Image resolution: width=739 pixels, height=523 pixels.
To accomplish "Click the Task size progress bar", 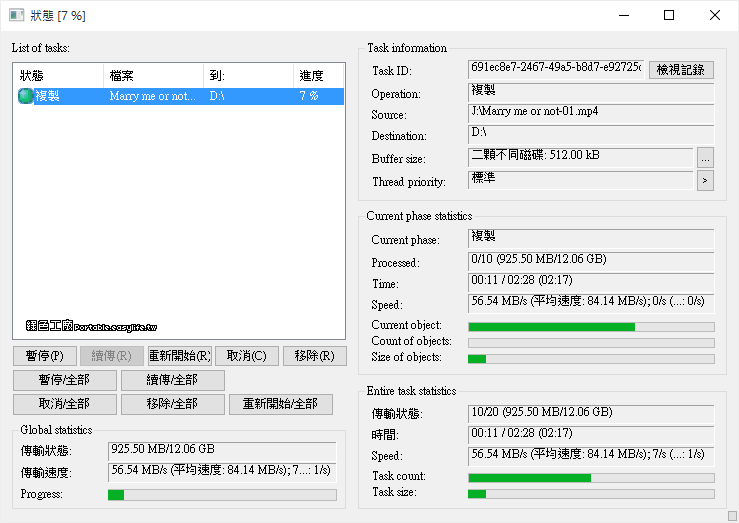I will coord(591,494).
